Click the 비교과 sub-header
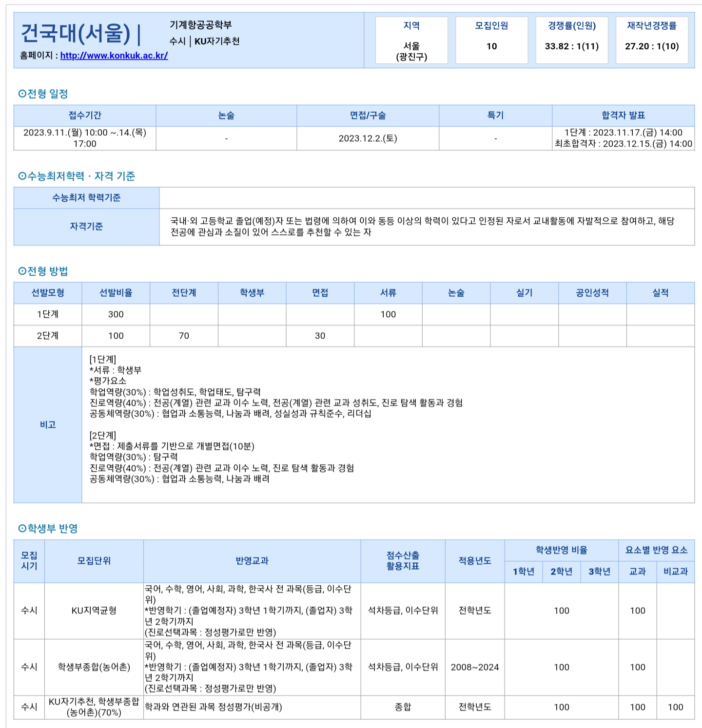This screenshot has height=728, width=702. point(676,572)
